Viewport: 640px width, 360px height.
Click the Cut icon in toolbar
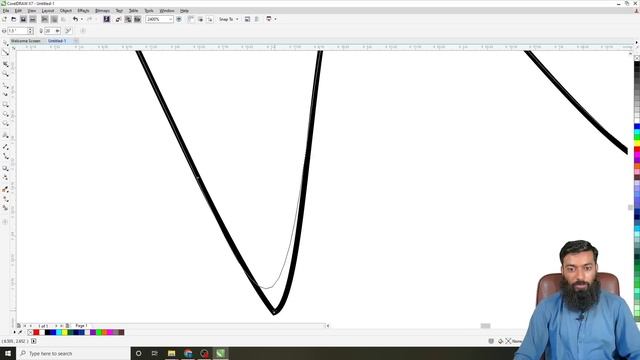click(x=44, y=19)
